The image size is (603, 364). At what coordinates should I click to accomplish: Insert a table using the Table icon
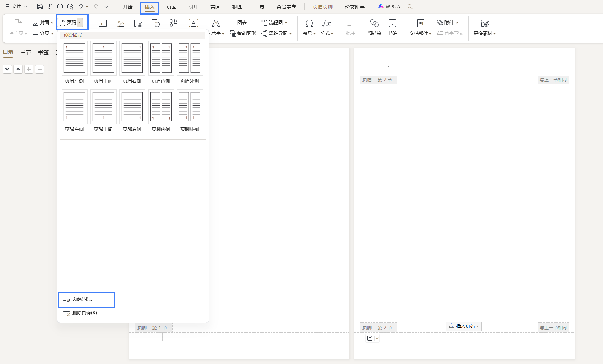tap(103, 23)
